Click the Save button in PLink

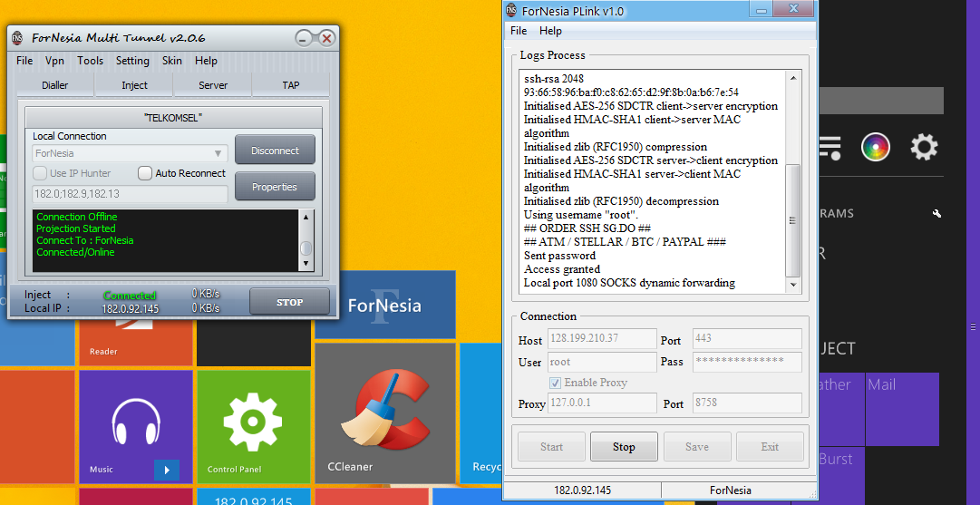[697, 446]
